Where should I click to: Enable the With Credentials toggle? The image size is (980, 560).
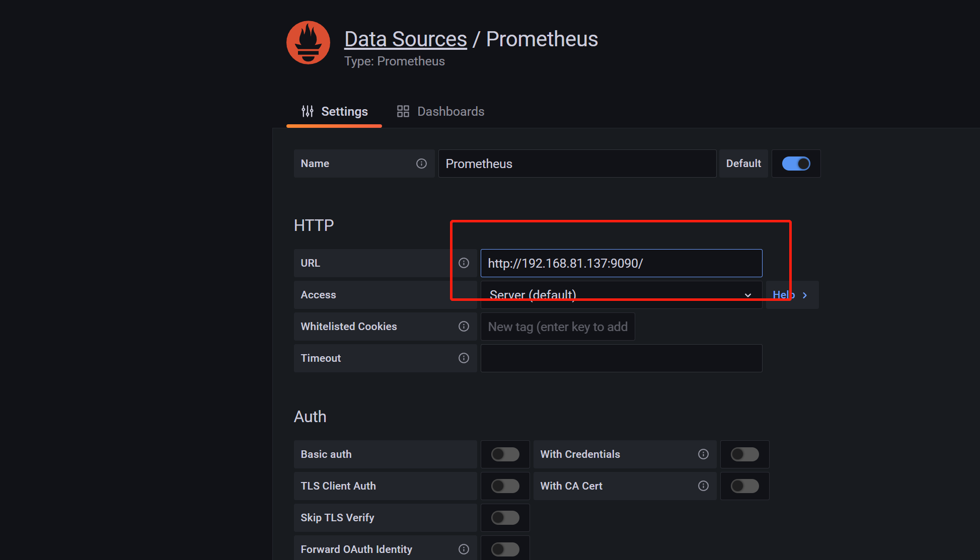coord(745,454)
